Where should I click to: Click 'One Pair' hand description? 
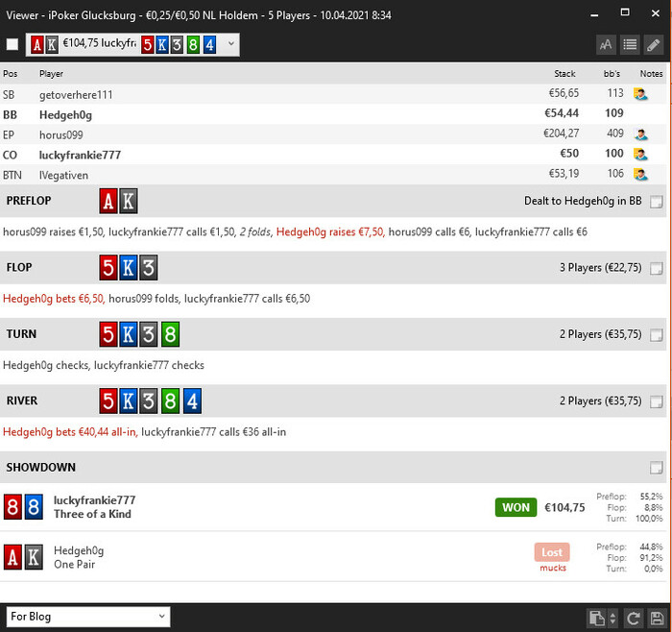tap(75, 564)
